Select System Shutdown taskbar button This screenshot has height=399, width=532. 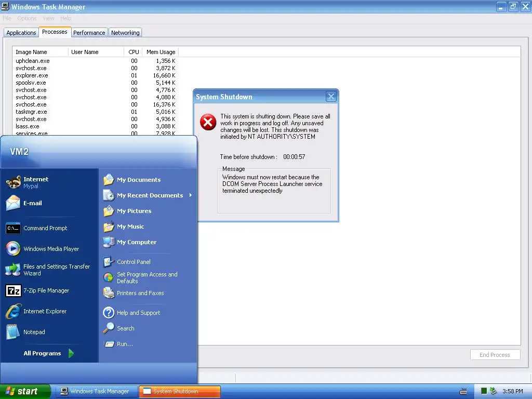tap(179, 391)
